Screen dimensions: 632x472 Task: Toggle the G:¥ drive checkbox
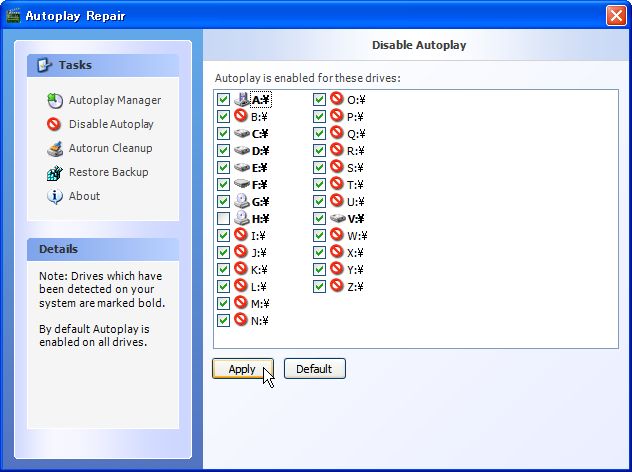point(223,202)
